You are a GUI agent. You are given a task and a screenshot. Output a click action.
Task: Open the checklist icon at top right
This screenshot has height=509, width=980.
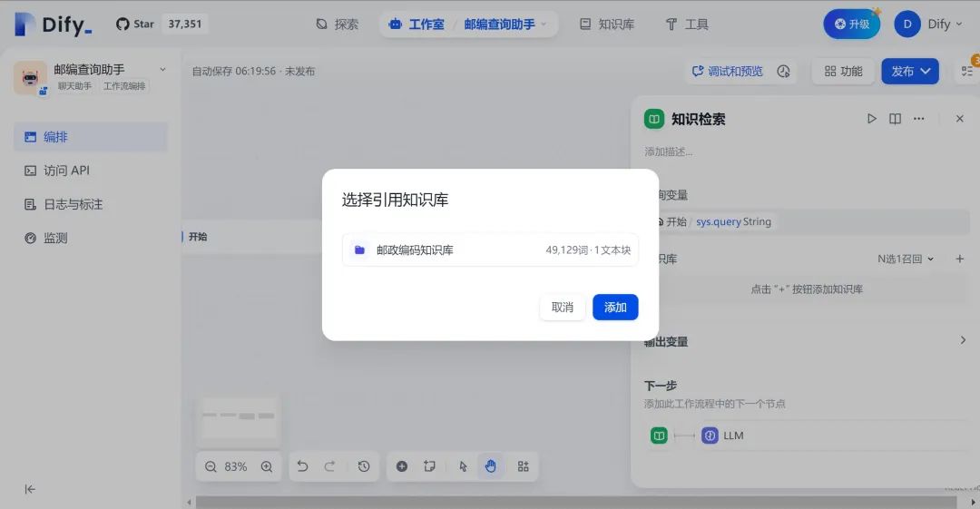(967, 72)
